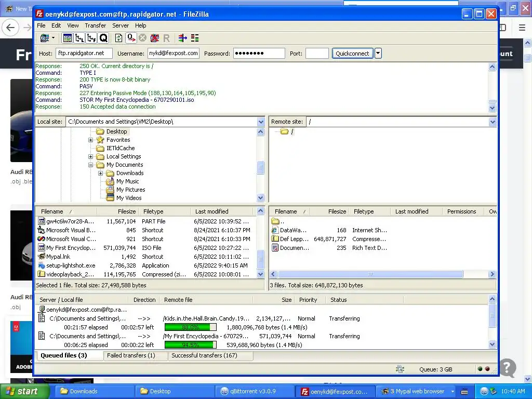Viewport: 532px width, 399px height.
Task: Select Microsoft Visual B... shortcut icon
Action: point(42,230)
